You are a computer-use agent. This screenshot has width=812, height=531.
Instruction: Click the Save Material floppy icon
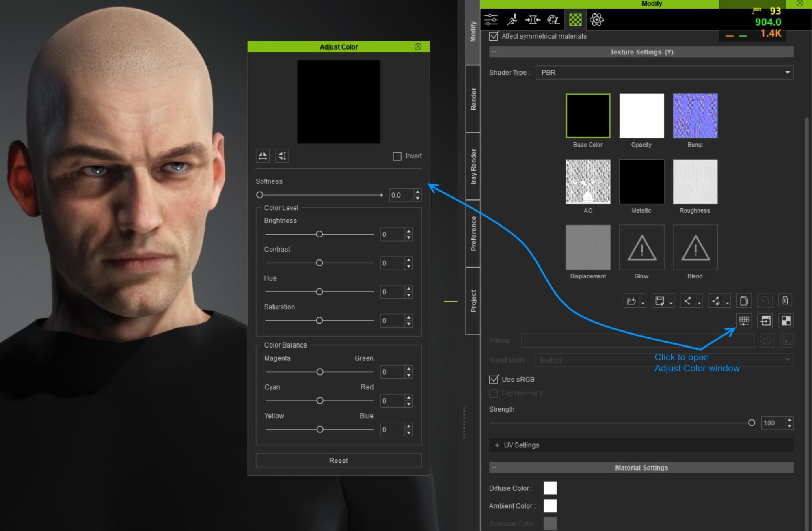tap(660, 301)
